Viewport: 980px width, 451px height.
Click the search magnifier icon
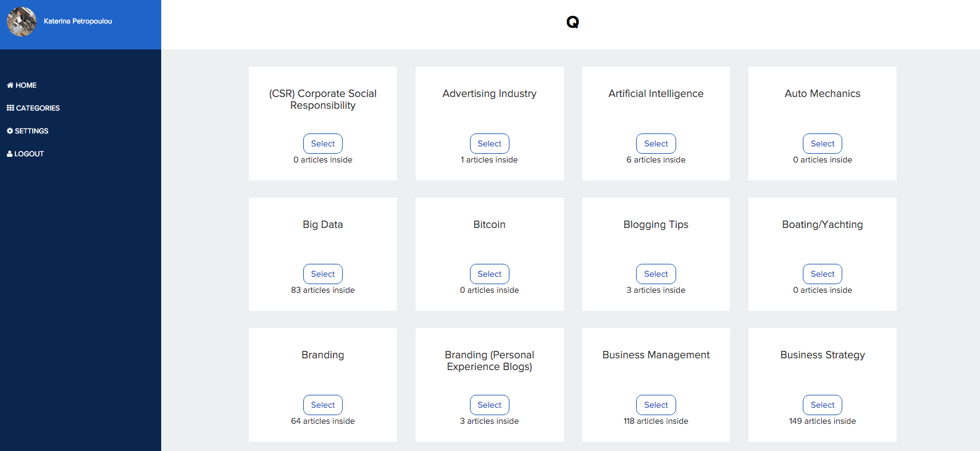coord(572,22)
